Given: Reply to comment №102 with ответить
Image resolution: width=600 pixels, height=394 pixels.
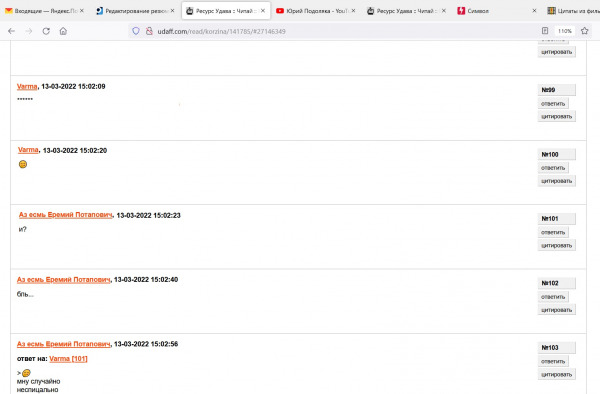Looking at the screenshot, I should pyautogui.click(x=553, y=297).
